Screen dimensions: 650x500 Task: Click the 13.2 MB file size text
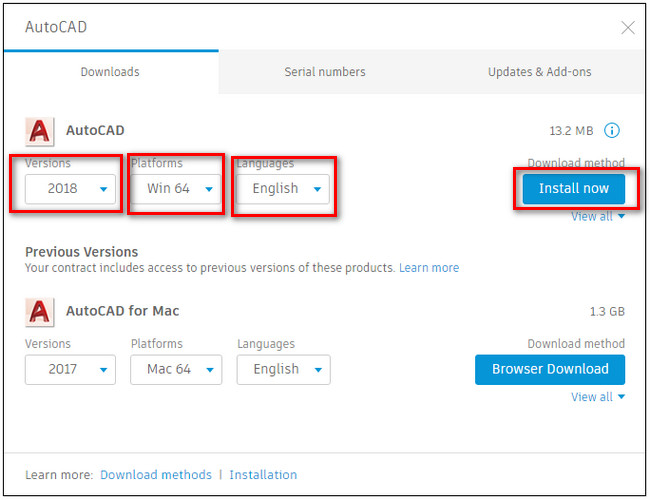[571, 131]
